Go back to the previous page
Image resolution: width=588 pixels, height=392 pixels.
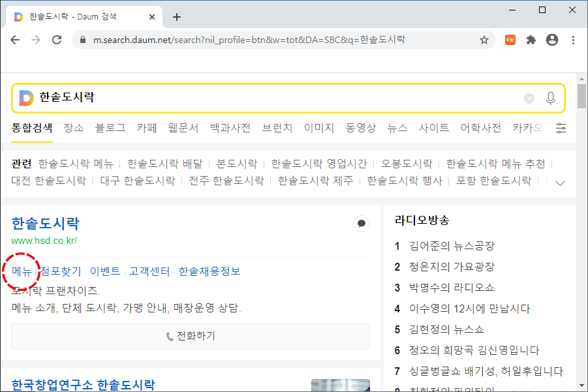tap(15, 40)
